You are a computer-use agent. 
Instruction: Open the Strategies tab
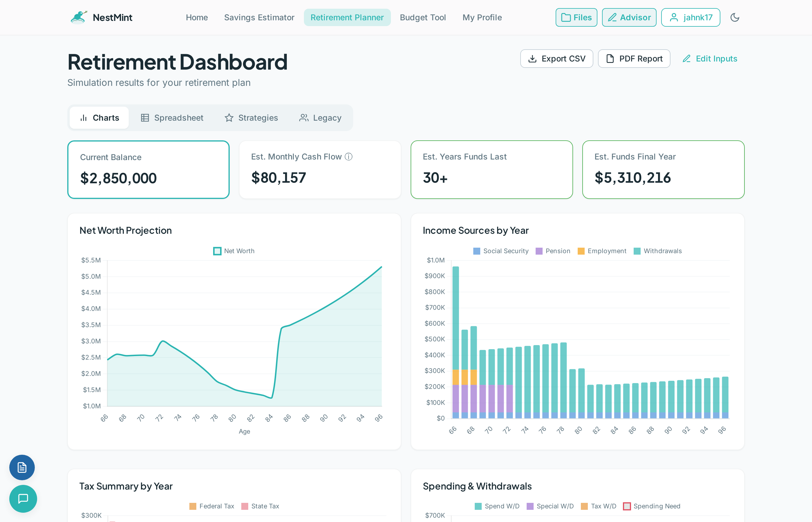pos(251,118)
